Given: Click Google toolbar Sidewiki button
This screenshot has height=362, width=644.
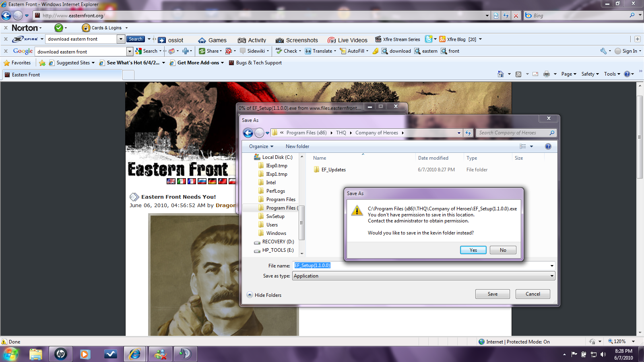Looking at the screenshot, I should tap(254, 51).
